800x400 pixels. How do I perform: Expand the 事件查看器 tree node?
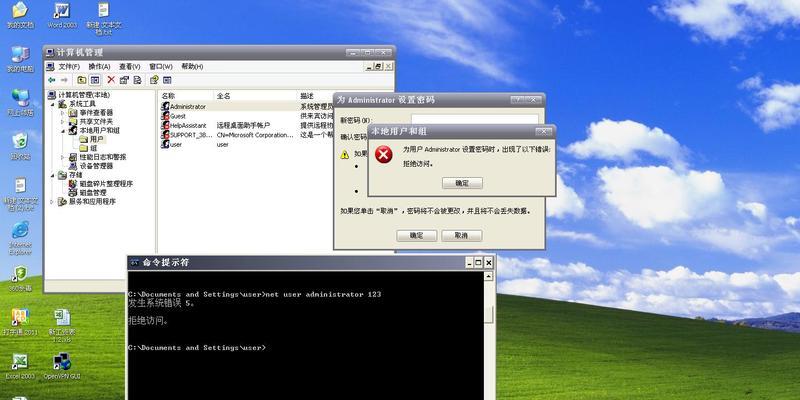coord(63,113)
